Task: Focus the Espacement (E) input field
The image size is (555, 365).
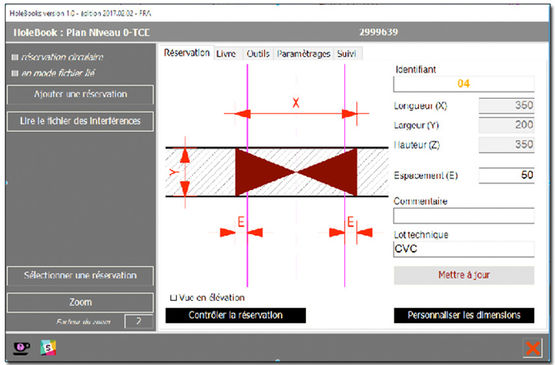Action: point(507,175)
